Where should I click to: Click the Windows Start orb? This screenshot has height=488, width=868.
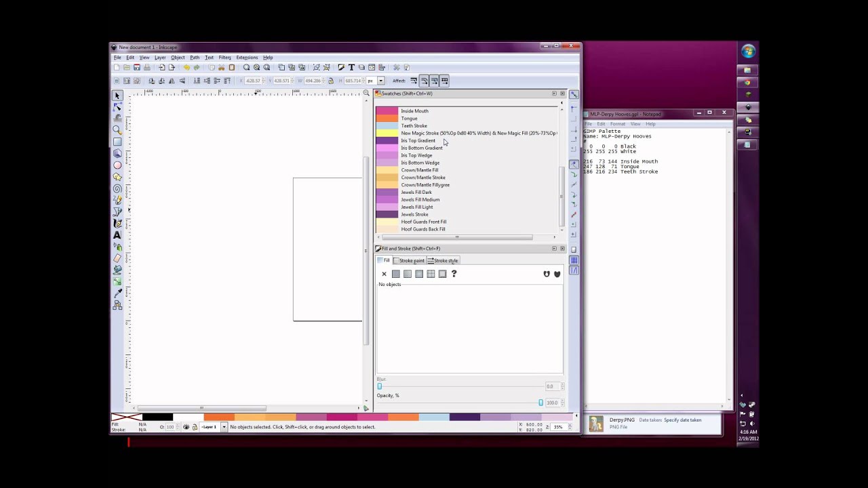[x=748, y=52]
